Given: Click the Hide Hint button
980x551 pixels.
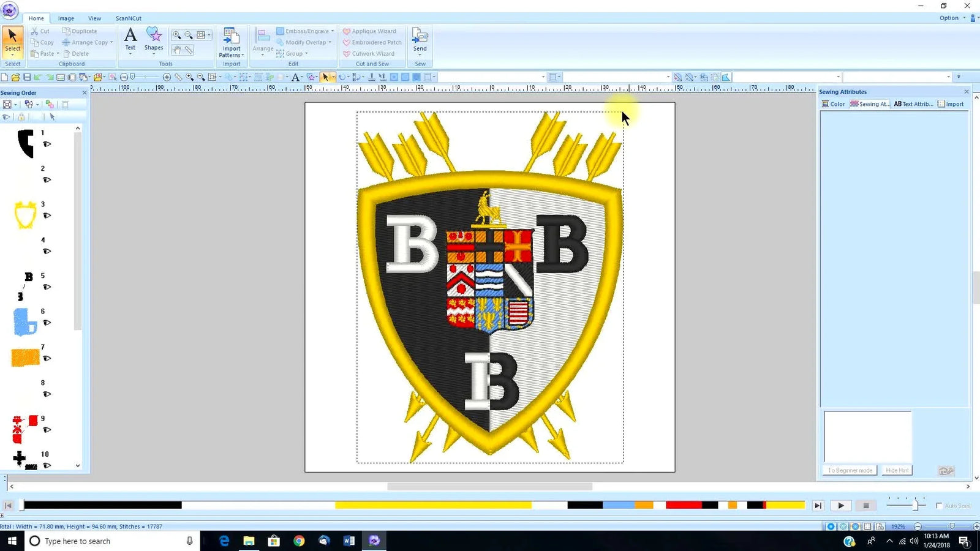Looking at the screenshot, I should click(x=897, y=470).
